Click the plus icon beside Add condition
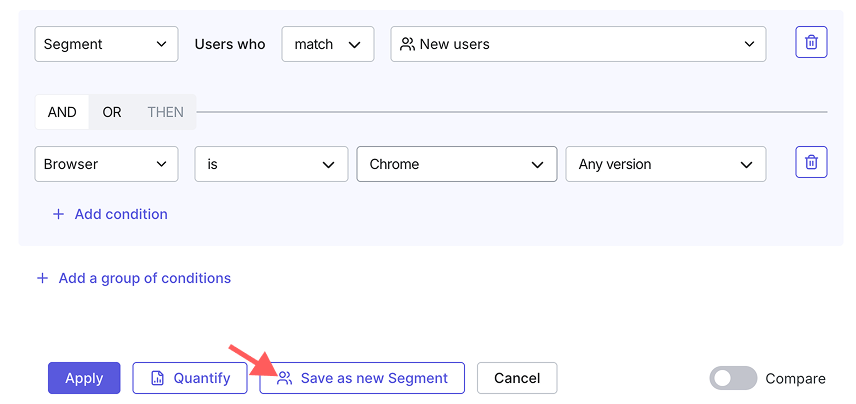Viewport: 856px width, 404px height. [58, 214]
